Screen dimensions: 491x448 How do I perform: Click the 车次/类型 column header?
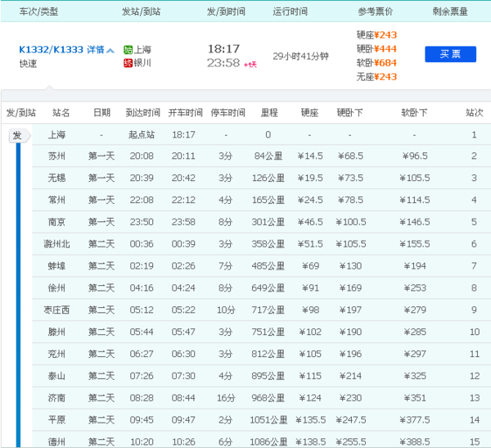38,11
